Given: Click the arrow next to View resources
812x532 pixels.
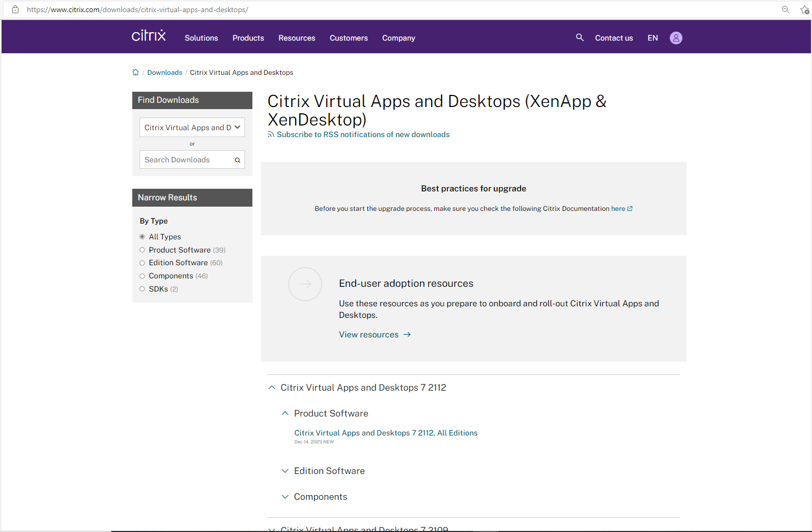Looking at the screenshot, I should tap(407, 335).
